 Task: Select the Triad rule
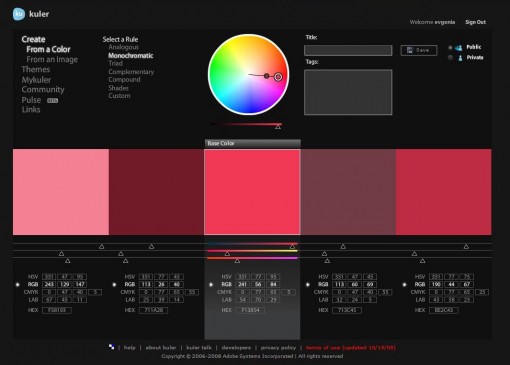tap(115, 63)
